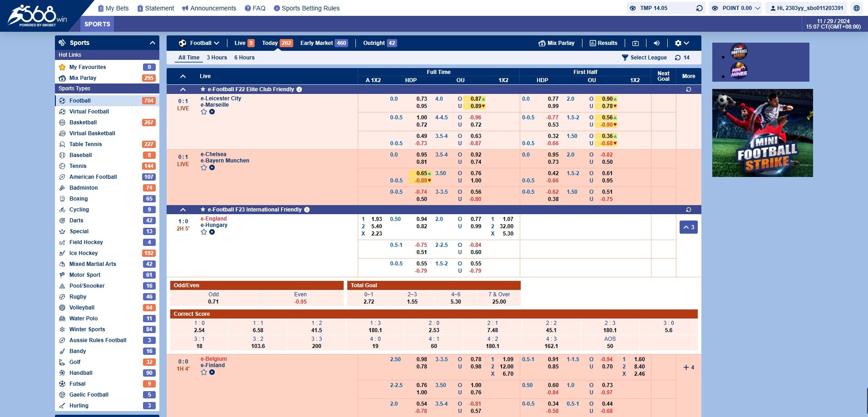
Task: Toggle POINT balance visibility eye
Action: [715, 8]
